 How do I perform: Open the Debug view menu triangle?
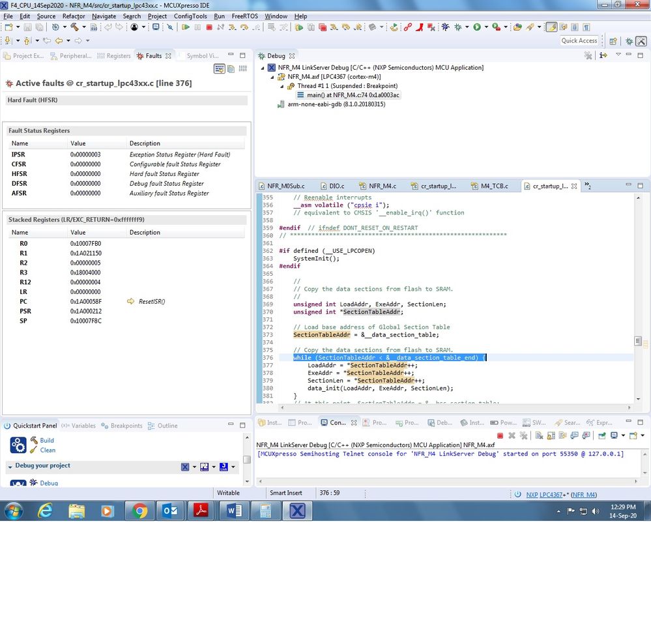coord(618,55)
